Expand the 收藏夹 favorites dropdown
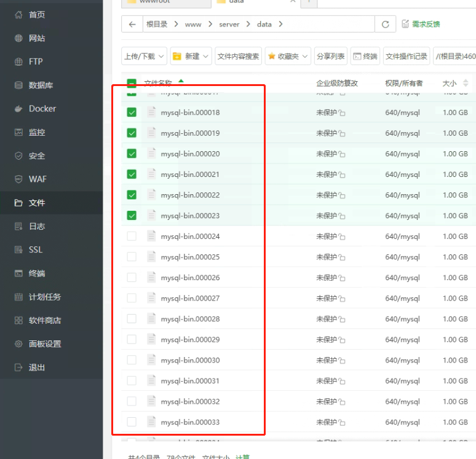Image resolution: width=476 pixels, height=459 pixels. click(287, 56)
